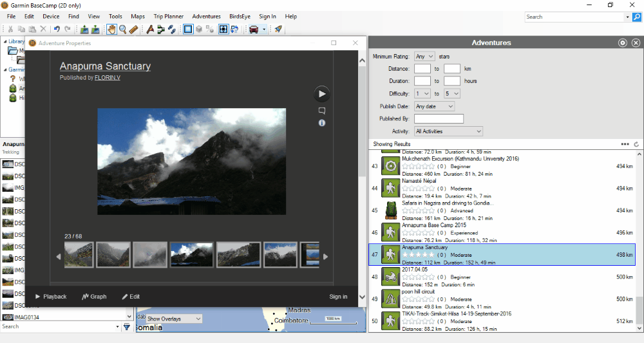Select the Zoom magnifier tool
The height and width of the screenshot is (343, 644).
coord(122,29)
